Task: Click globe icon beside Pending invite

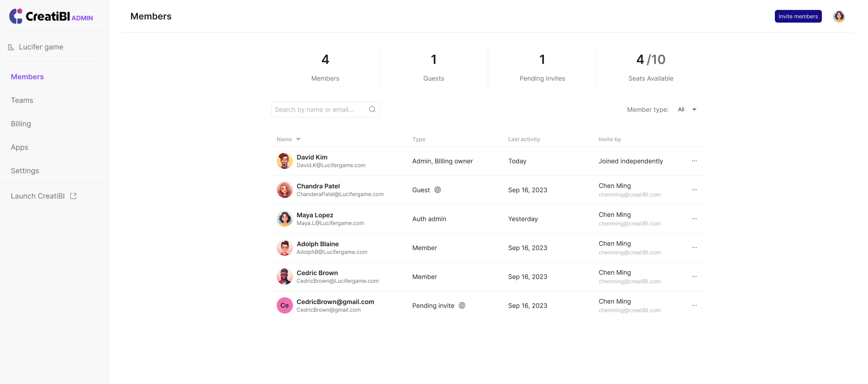Action: coord(462,305)
